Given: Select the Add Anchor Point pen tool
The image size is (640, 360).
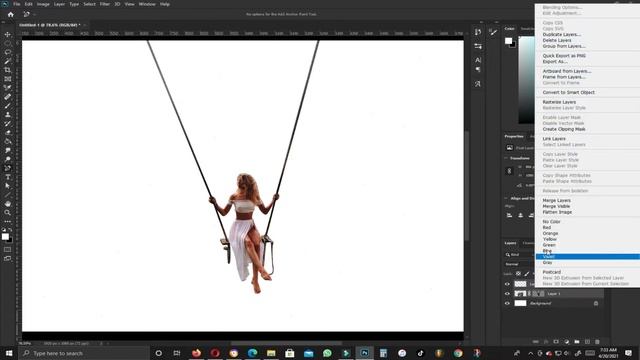Looking at the screenshot, I should (7, 168).
